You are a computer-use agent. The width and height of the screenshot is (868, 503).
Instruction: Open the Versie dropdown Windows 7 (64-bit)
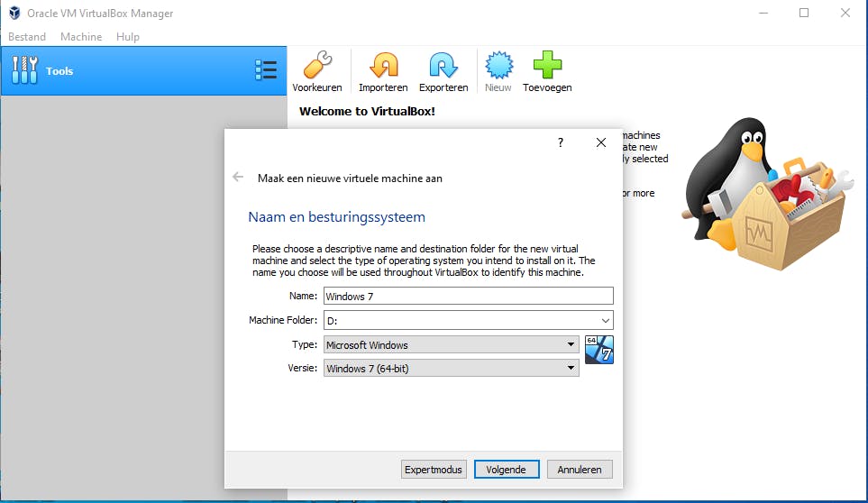pyautogui.click(x=452, y=369)
